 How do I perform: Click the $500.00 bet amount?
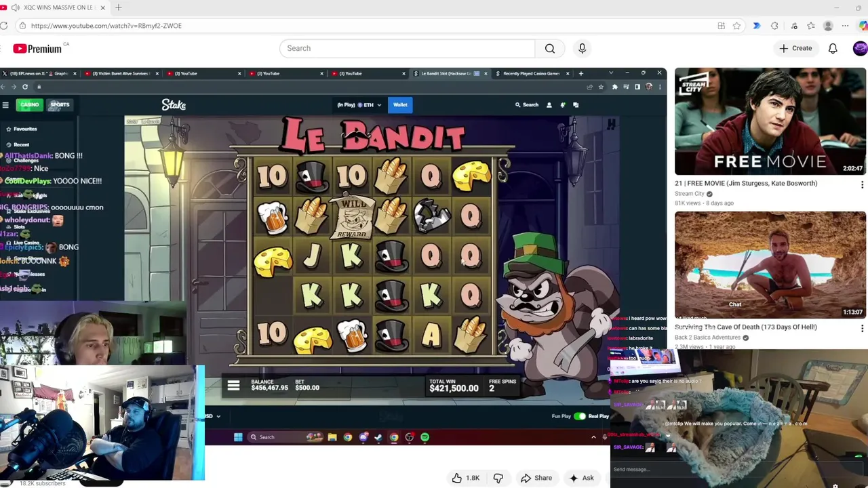[307, 388]
